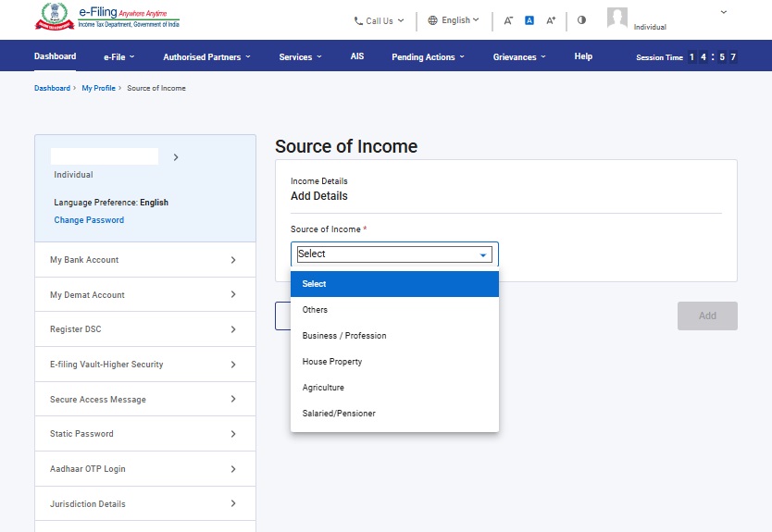Click the Change Password link

(x=89, y=220)
